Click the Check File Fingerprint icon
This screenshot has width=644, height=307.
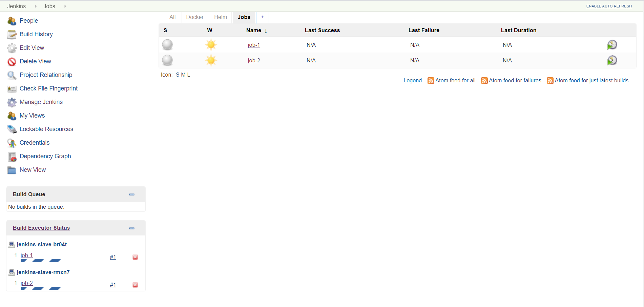[x=12, y=89]
